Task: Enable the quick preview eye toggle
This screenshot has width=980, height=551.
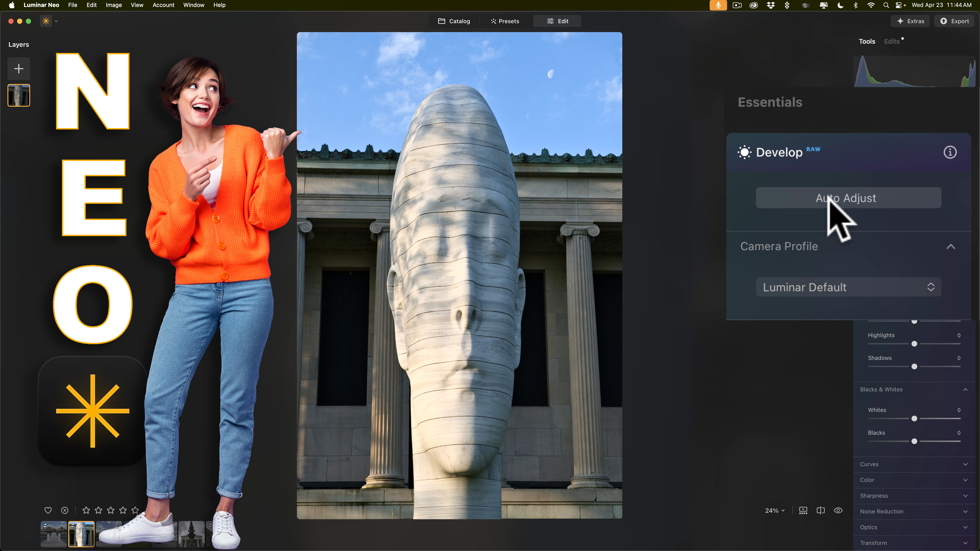Action: point(838,510)
